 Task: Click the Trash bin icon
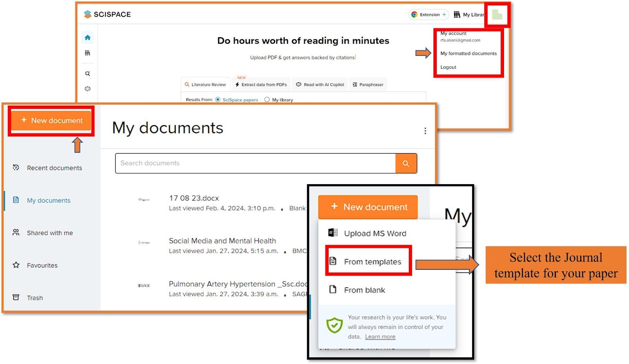[x=16, y=297]
